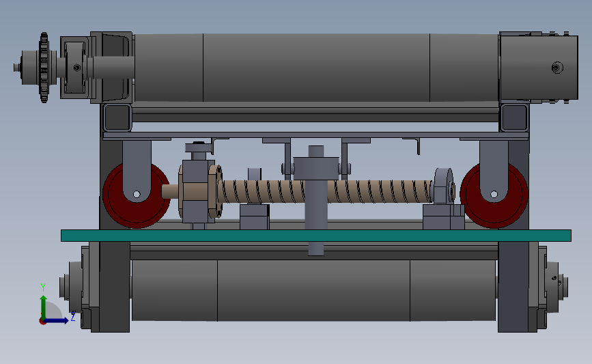
Task: Select the right end housing of the upper roller
Action: tap(538, 67)
